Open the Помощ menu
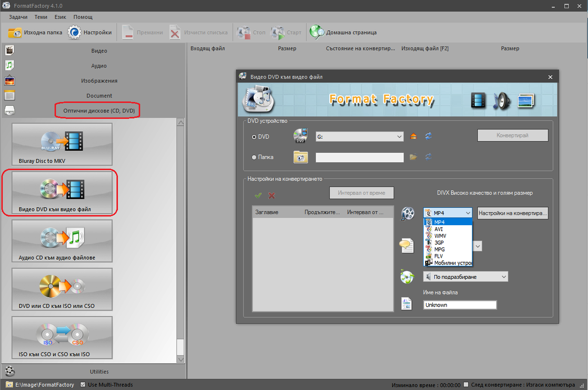This screenshot has width=588, height=390. pyautogui.click(x=83, y=17)
